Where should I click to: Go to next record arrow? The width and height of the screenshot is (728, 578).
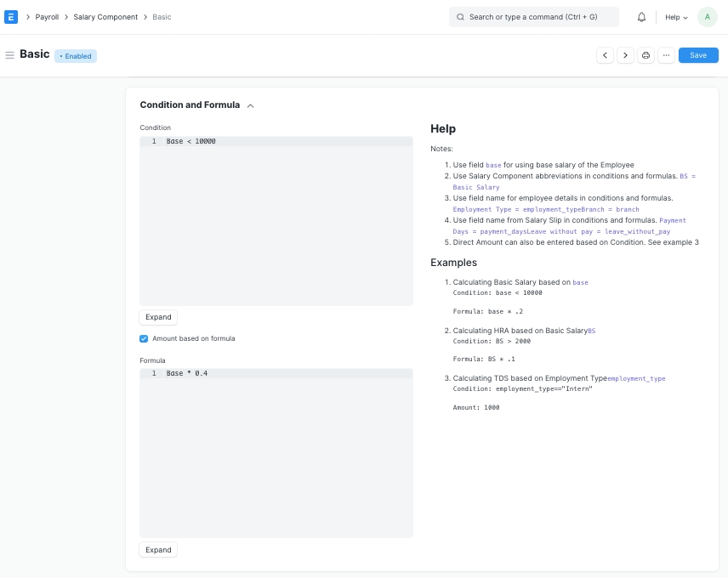tap(625, 55)
